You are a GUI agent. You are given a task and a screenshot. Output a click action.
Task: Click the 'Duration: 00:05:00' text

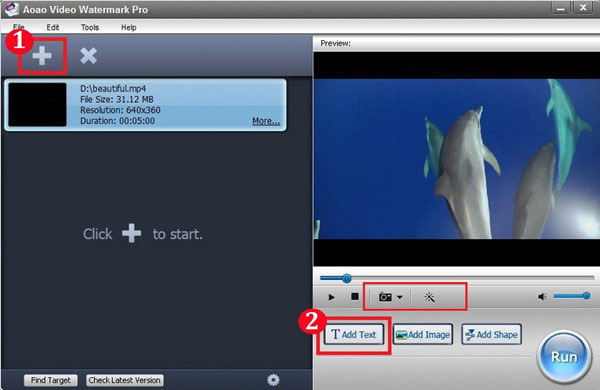click(117, 121)
